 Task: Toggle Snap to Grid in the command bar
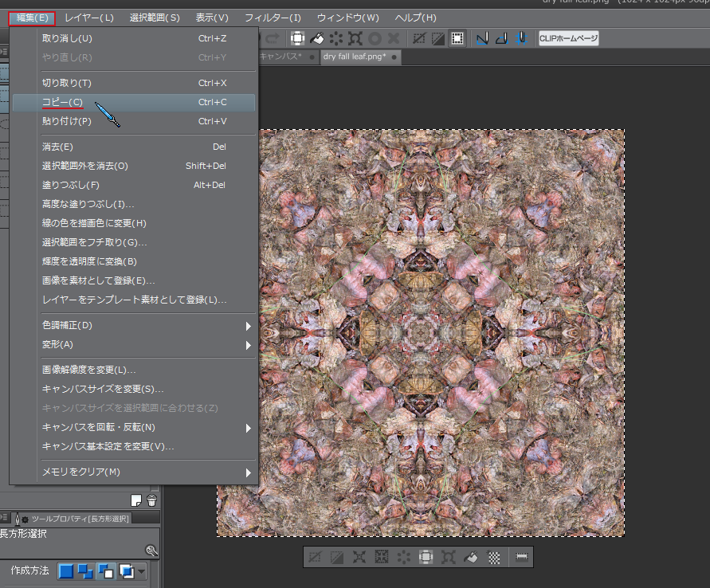[522, 38]
